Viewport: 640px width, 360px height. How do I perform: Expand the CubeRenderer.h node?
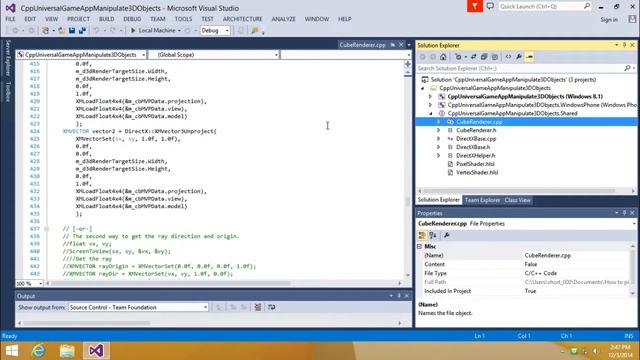(x=439, y=130)
